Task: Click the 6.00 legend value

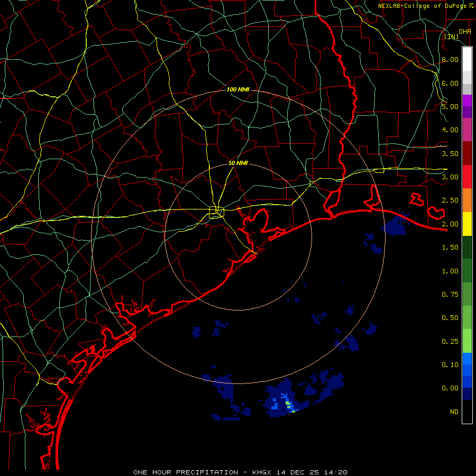Action: tap(450, 83)
